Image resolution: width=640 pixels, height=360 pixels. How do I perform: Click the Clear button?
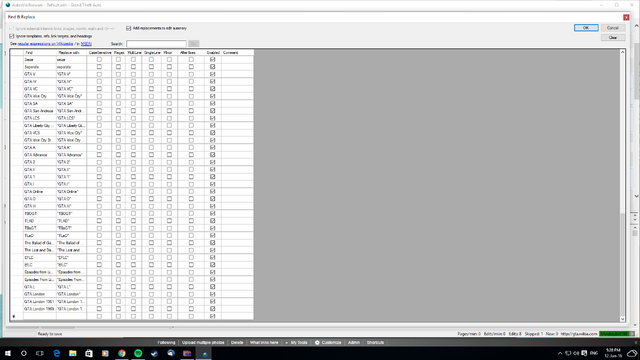613,38
